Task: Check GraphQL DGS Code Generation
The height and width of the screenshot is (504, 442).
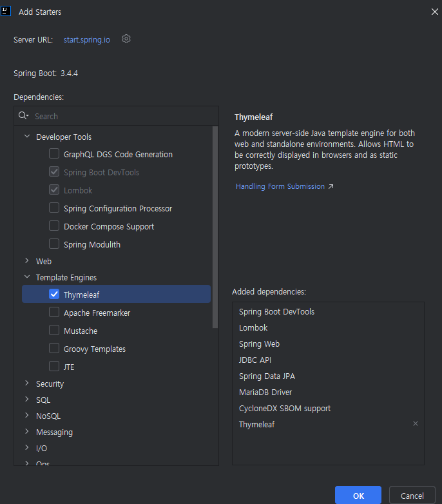Action: (x=54, y=153)
